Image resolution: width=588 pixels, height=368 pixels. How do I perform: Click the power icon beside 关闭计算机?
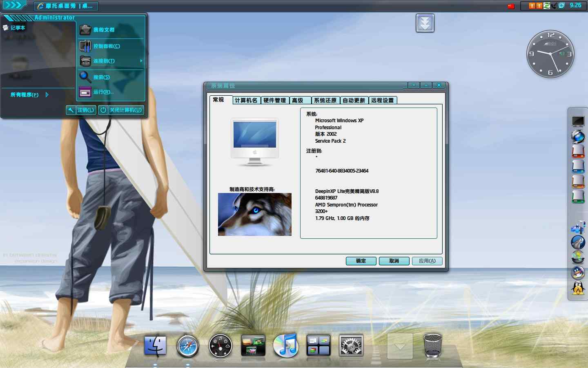coord(103,110)
